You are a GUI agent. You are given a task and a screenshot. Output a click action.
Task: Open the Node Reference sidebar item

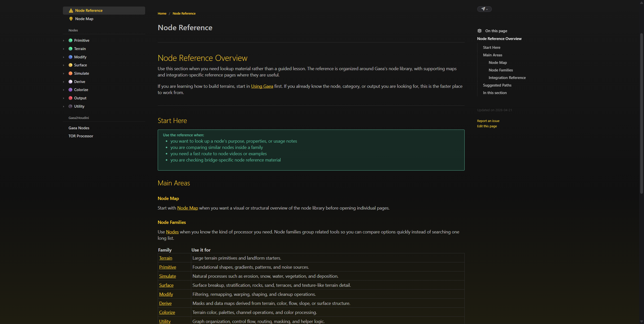tap(104, 11)
